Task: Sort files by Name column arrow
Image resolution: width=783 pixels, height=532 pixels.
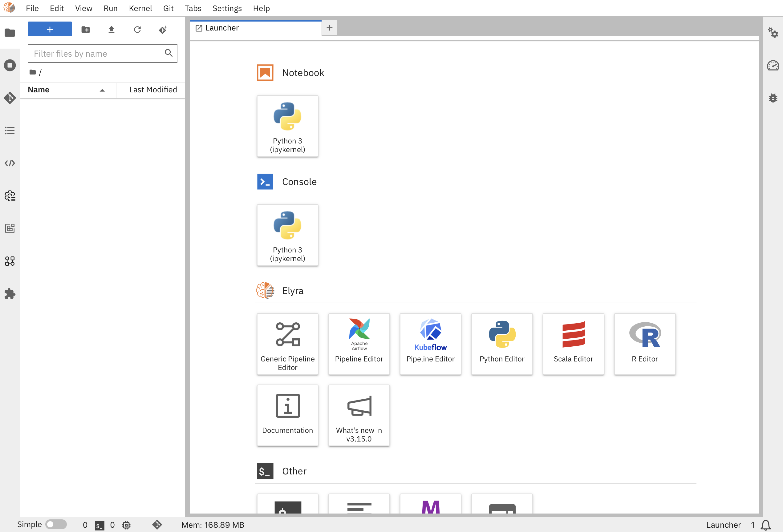Action: (102, 90)
